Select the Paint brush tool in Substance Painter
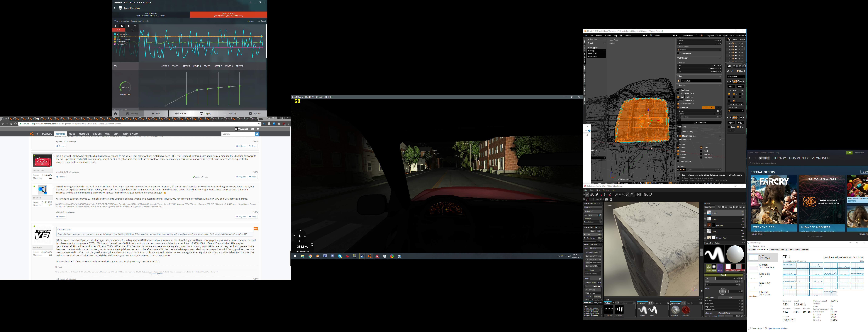Image resolution: width=868 pixels, height=332 pixels. pyautogui.click(x=587, y=195)
